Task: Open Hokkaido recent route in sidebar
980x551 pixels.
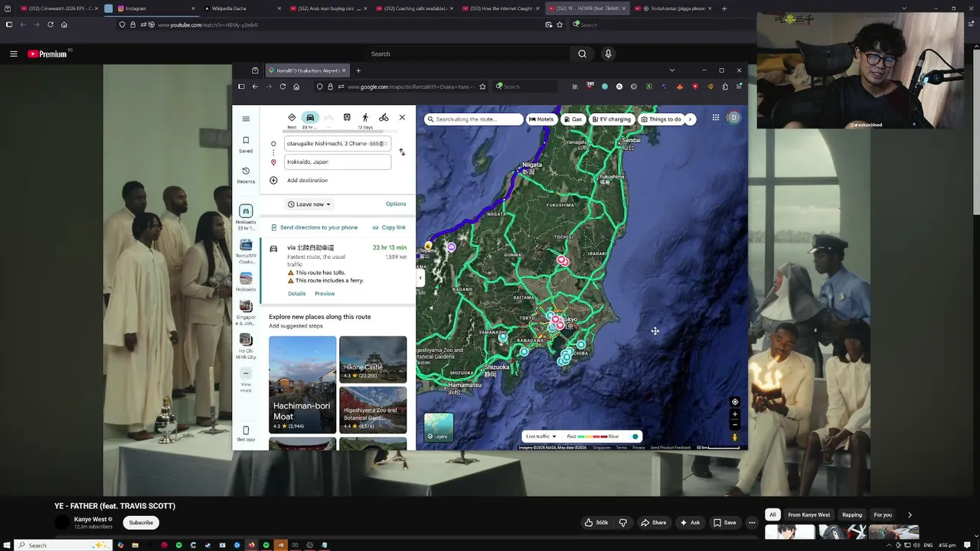Action: point(246,217)
